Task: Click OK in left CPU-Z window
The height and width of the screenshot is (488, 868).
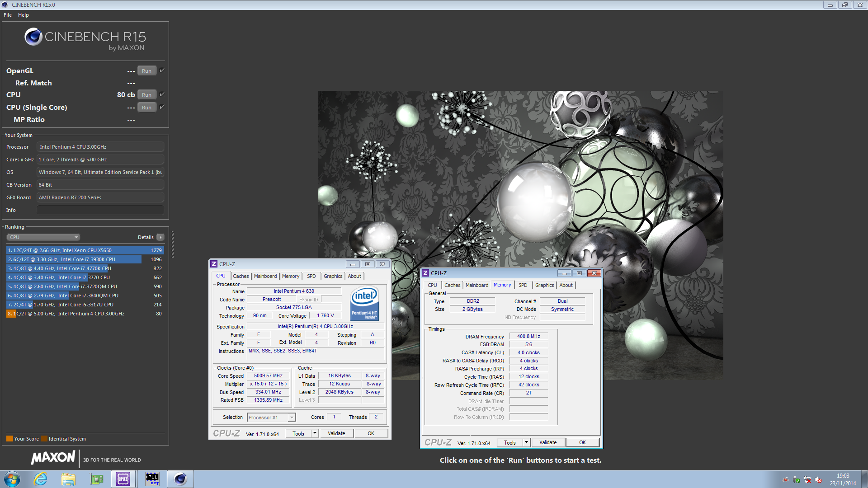Action: (x=371, y=433)
